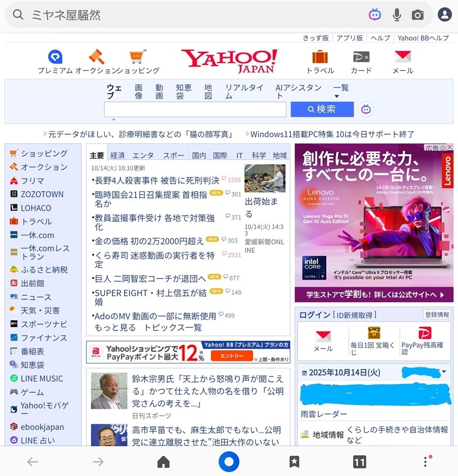
Task: Open the きっず版 link at top
Action: [x=316, y=38]
